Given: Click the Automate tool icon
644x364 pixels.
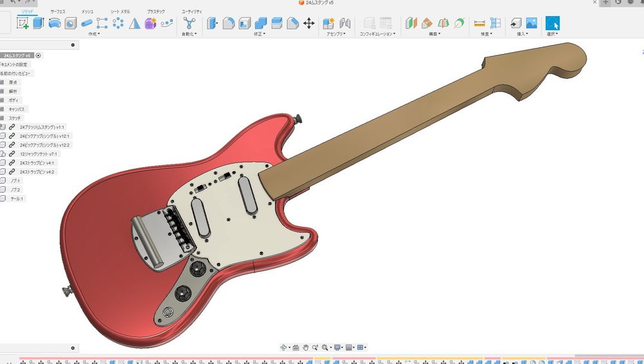Looking at the screenshot, I should point(189,23).
